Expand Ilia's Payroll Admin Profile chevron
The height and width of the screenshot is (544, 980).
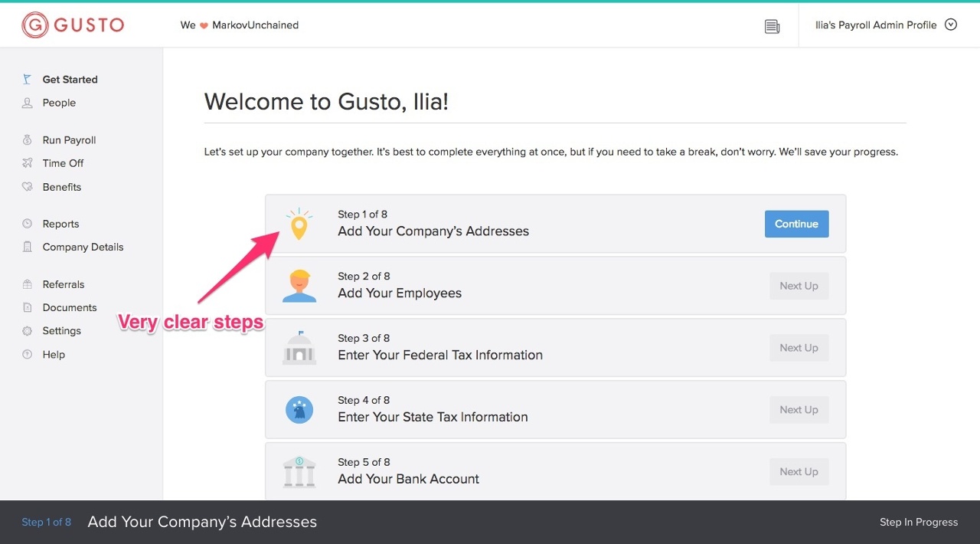pyautogui.click(x=951, y=25)
